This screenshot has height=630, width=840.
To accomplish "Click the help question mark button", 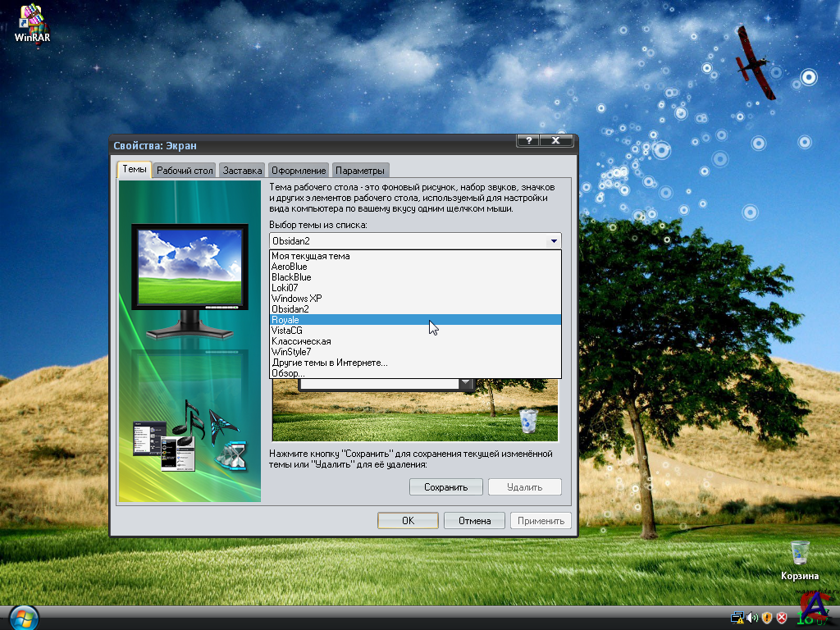I will coord(529,141).
